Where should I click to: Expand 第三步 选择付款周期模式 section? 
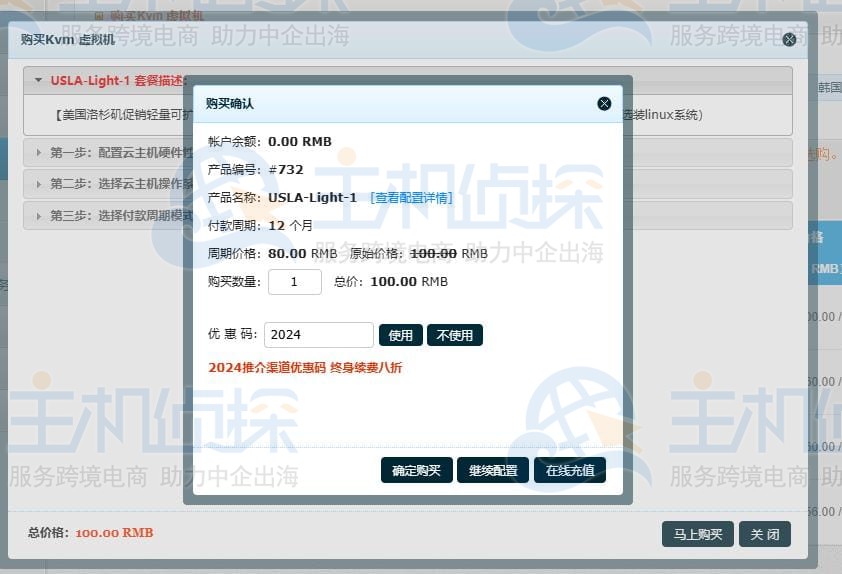[110, 215]
